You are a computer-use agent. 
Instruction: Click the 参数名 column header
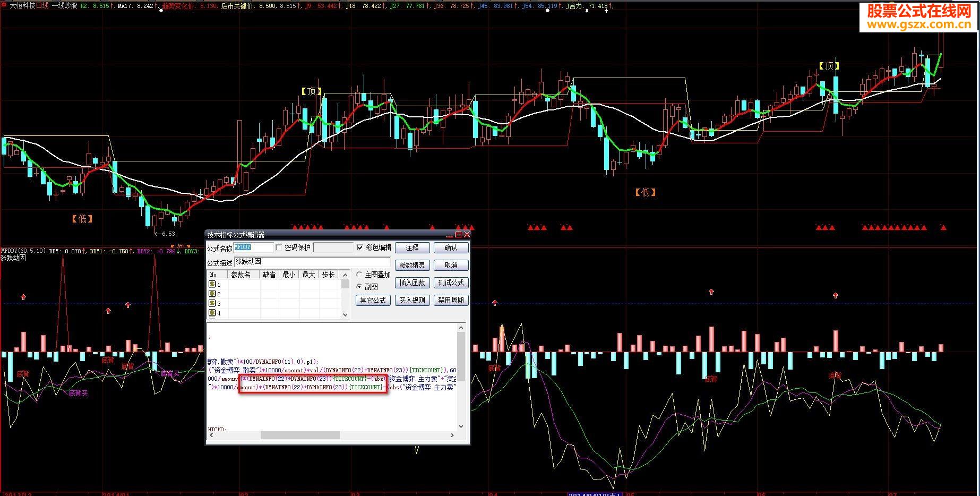(x=241, y=275)
